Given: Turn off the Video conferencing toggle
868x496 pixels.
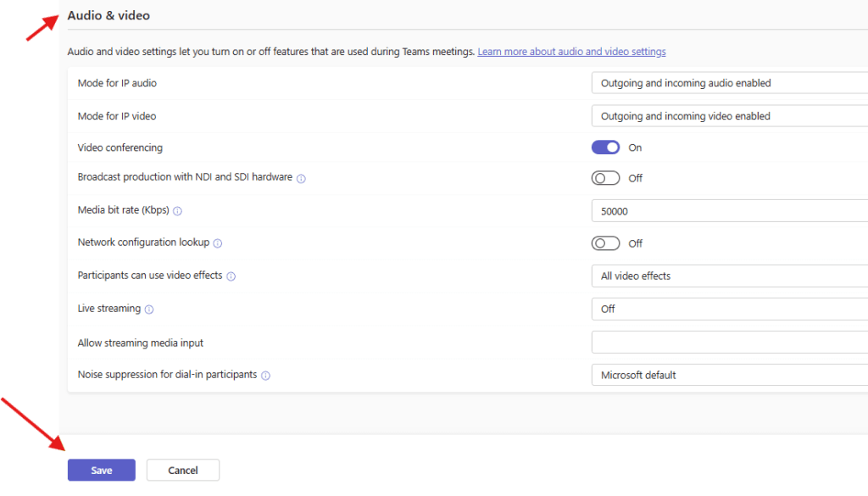Looking at the screenshot, I should (x=605, y=148).
